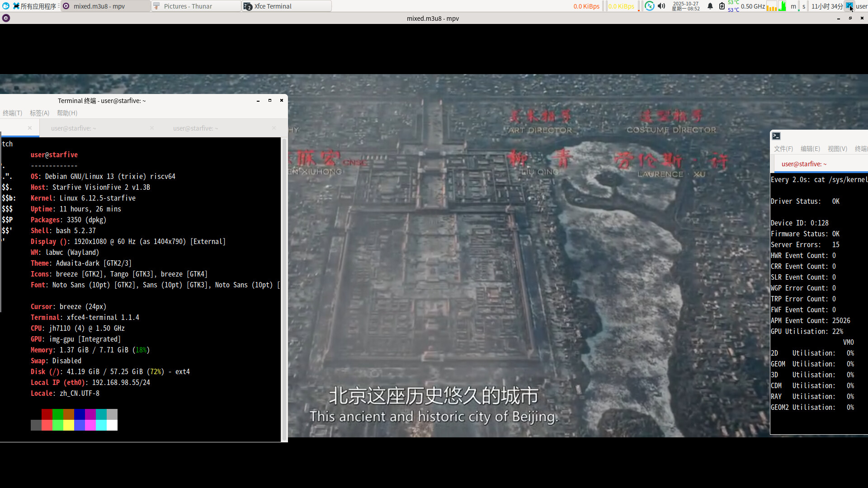
Task: Click the bright green color block
Action: [57, 425]
